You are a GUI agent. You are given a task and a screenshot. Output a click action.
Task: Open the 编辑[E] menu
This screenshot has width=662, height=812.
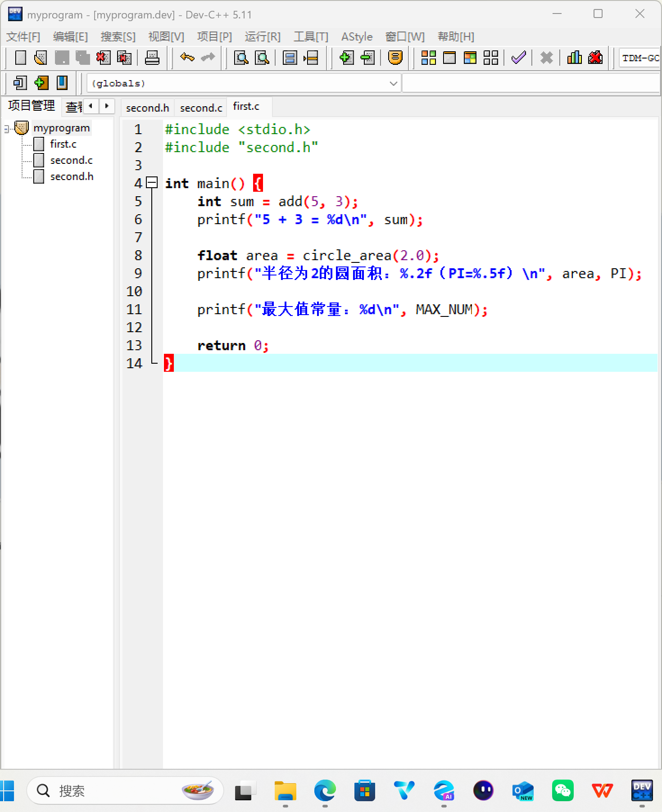pyautogui.click(x=70, y=36)
